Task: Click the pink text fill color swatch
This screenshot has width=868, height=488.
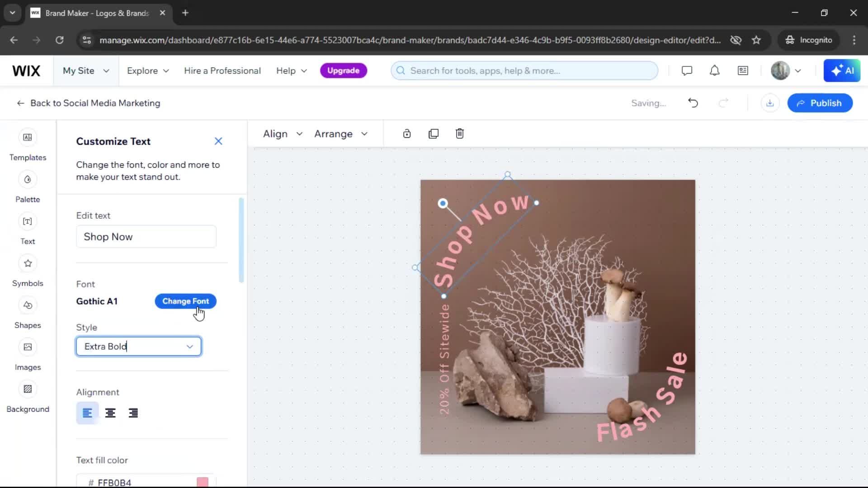Action: [203, 482]
